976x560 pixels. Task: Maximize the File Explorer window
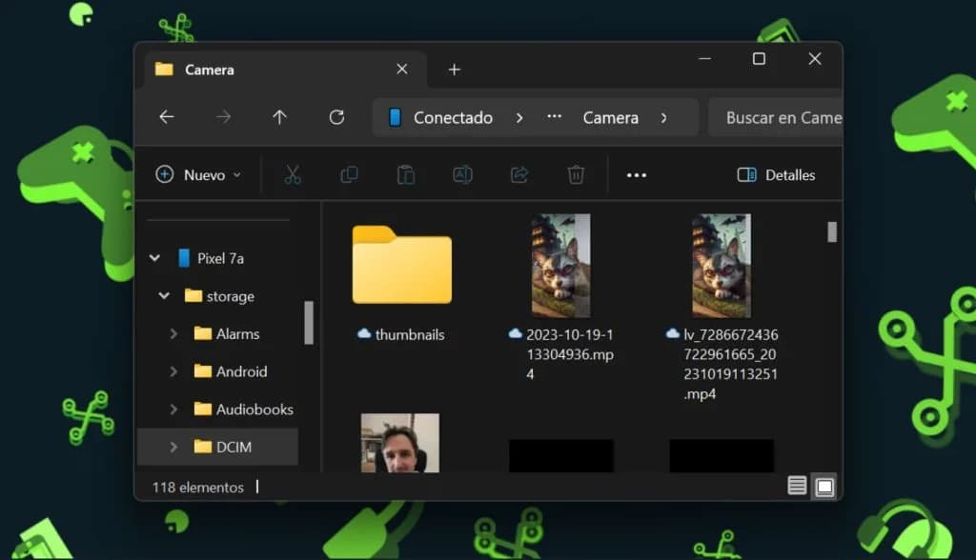pyautogui.click(x=759, y=58)
